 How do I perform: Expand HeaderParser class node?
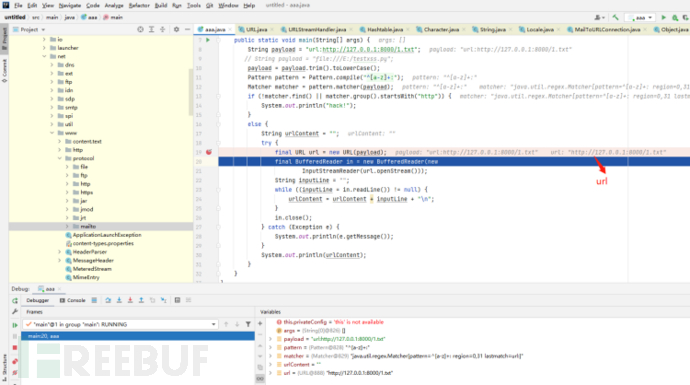coord(59,252)
